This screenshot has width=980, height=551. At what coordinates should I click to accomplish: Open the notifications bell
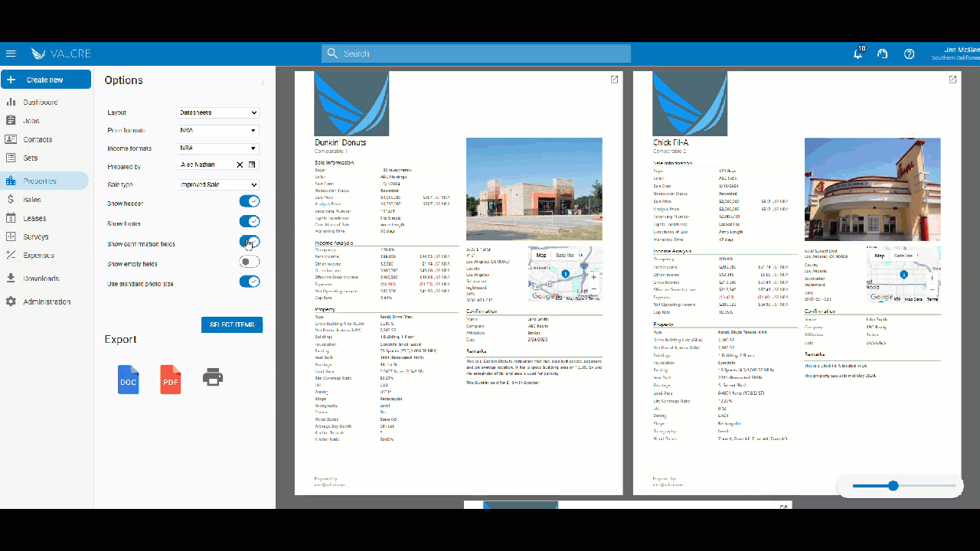858,54
